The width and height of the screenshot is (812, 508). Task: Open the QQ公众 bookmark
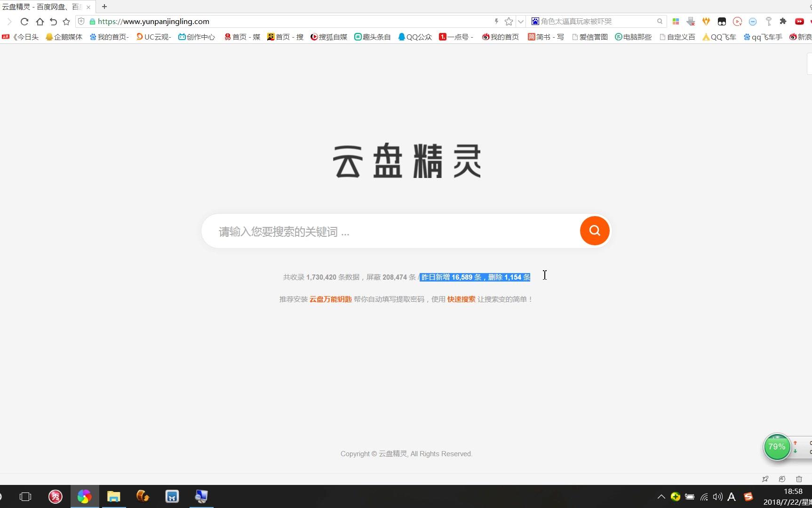(x=415, y=37)
